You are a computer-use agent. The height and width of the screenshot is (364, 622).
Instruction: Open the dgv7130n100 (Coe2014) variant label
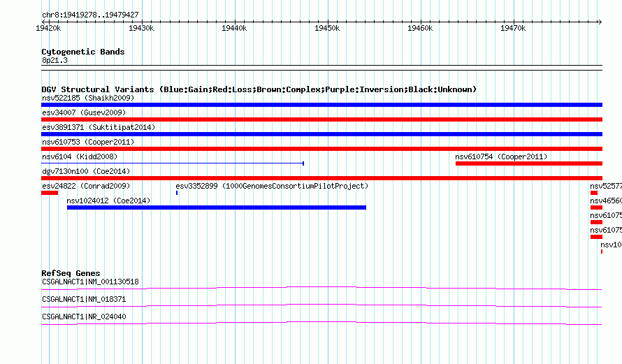coord(86,171)
